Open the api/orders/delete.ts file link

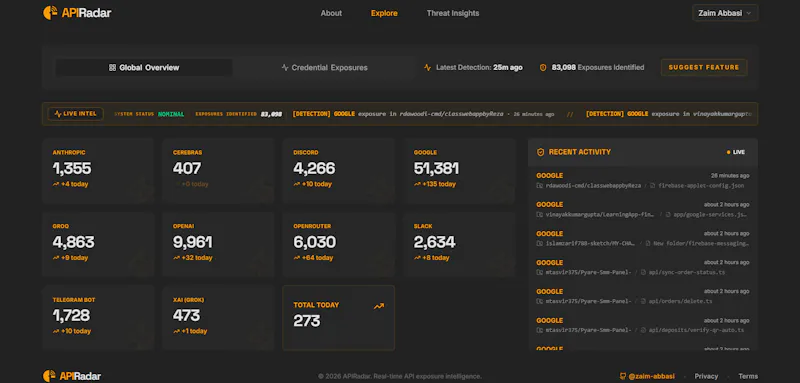click(x=680, y=301)
